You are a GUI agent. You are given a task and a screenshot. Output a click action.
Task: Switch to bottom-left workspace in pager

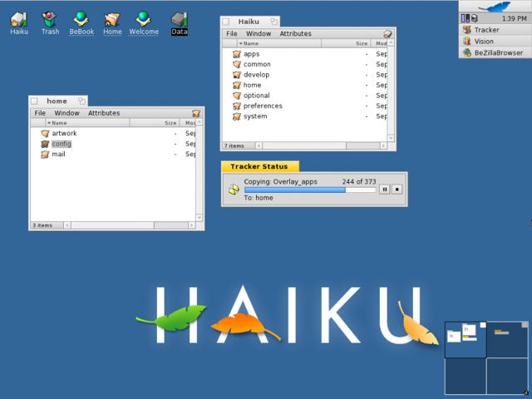point(465,376)
